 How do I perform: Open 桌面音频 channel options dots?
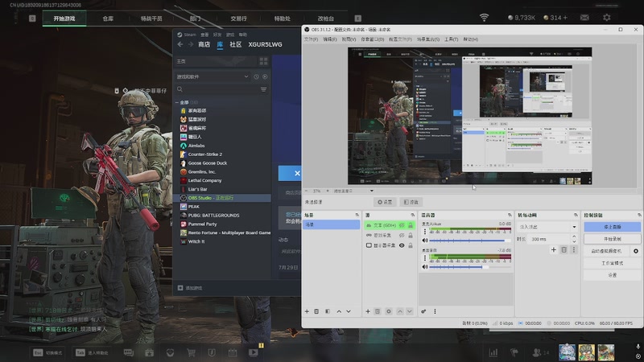[x=425, y=258]
